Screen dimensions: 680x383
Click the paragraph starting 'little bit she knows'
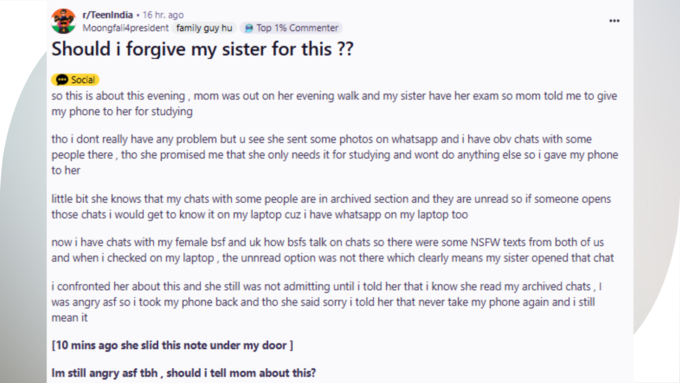pyautogui.click(x=331, y=207)
